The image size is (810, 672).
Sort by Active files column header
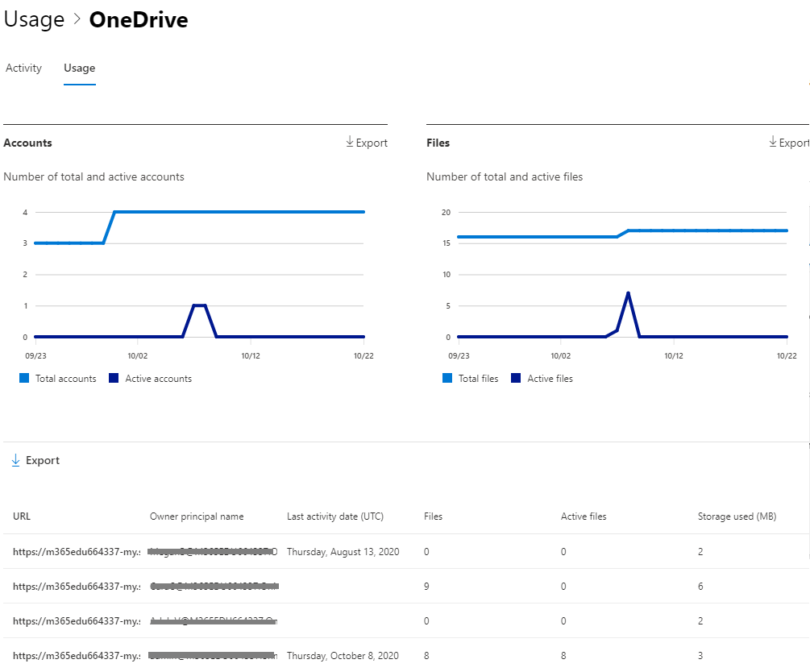point(584,516)
